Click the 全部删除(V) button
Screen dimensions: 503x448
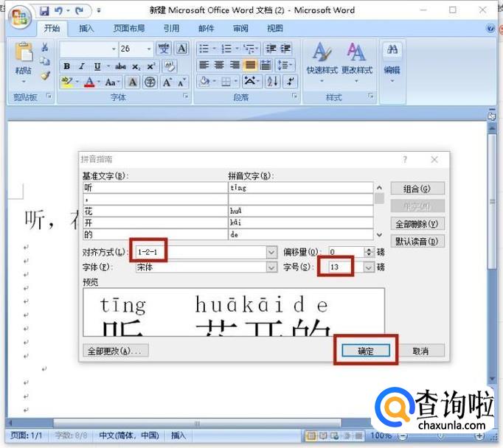tap(417, 224)
